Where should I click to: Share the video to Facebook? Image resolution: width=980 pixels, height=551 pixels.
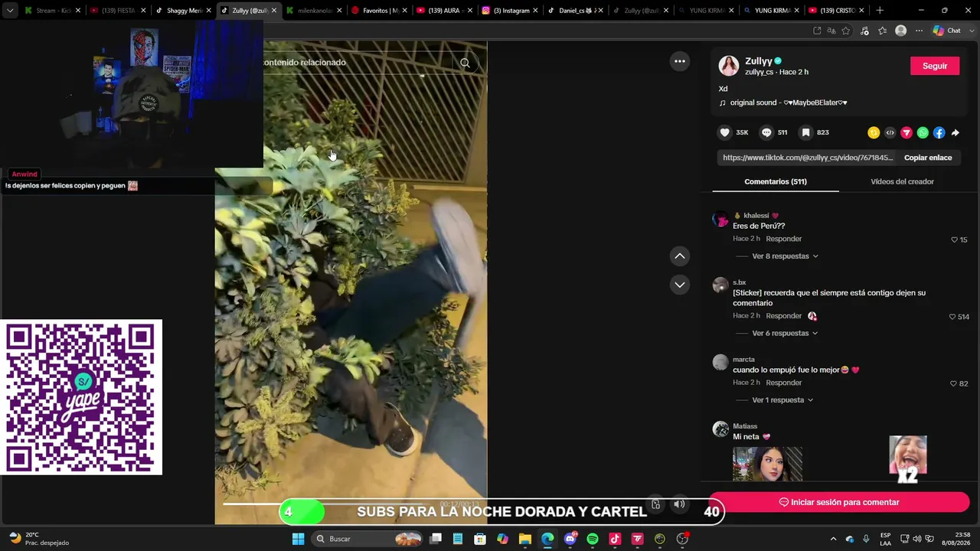(939, 132)
